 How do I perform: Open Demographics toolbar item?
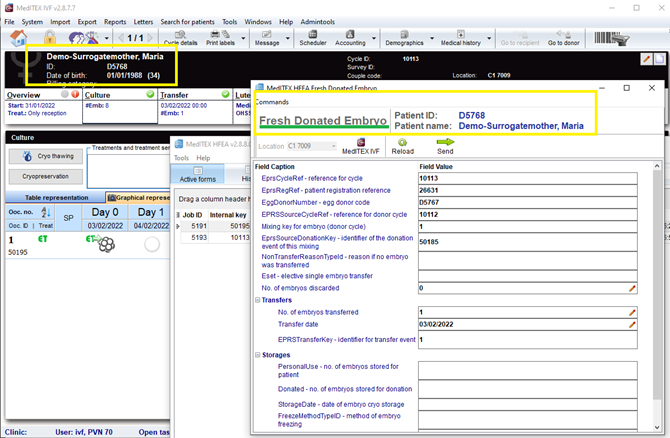pos(404,38)
